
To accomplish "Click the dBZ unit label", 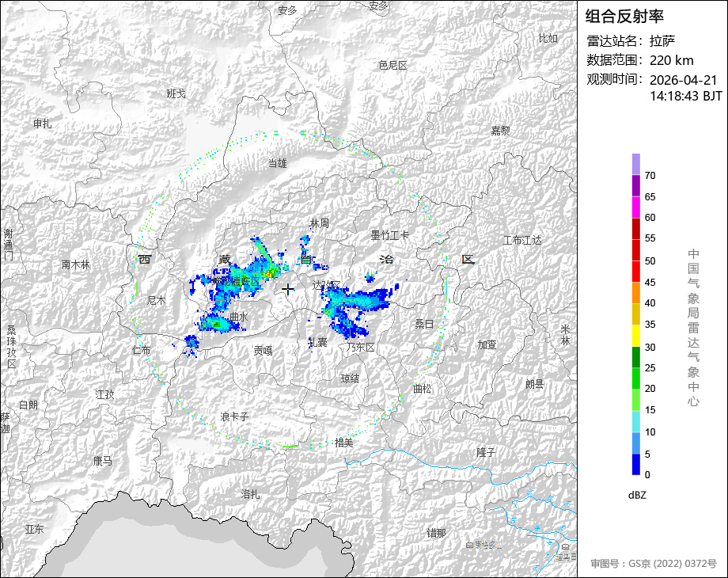I will coord(637,495).
